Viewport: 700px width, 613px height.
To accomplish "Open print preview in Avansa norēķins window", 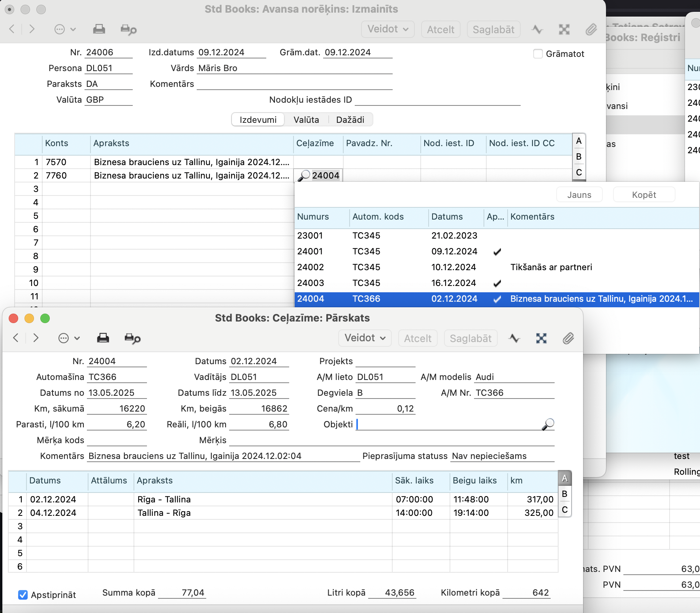I will click(x=128, y=30).
